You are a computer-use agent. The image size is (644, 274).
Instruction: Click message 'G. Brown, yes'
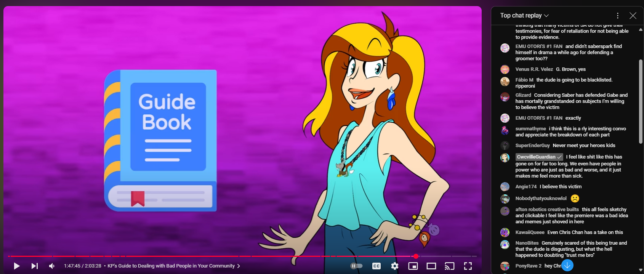[571, 69]
